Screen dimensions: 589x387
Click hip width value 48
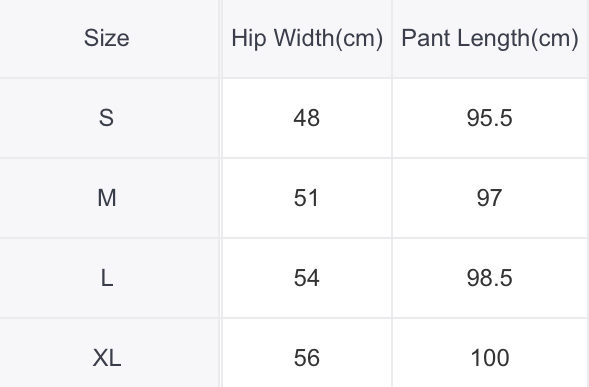pos(307,118)
